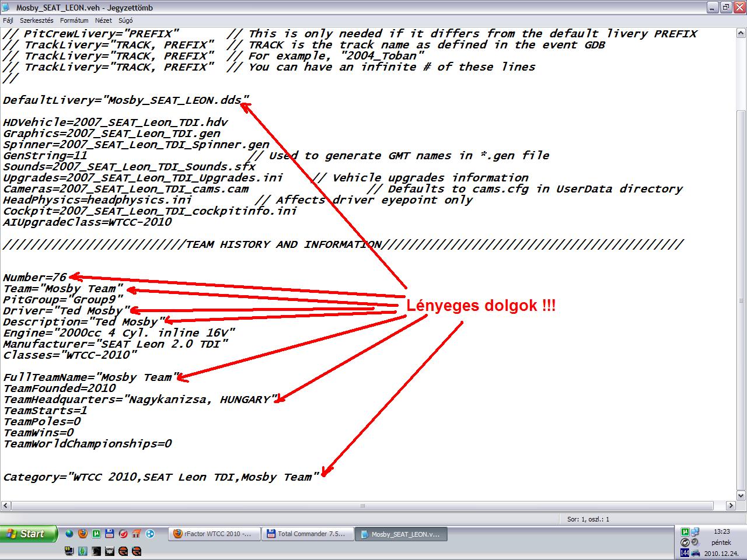Launch the dark face icon in Quick Launch

point(96,551)
